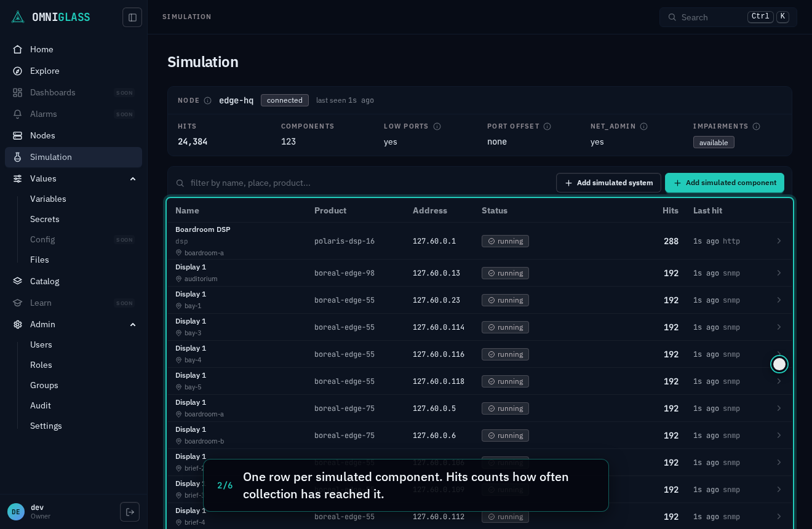This screenshot has height=529, width=812.
Task: Click Add simulated system button
Action: click(608, 183)
